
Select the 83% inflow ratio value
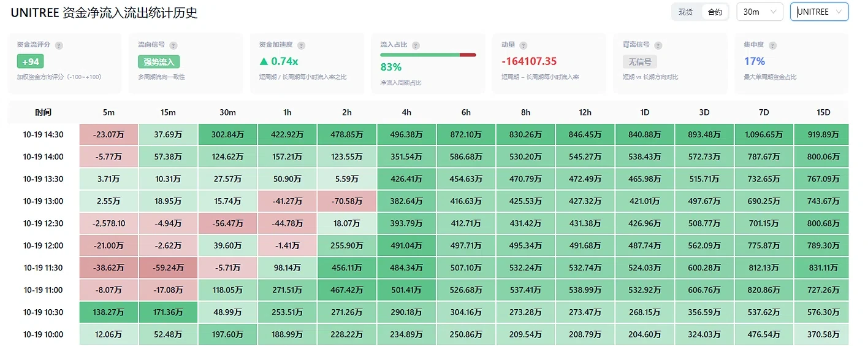[391, 67]
